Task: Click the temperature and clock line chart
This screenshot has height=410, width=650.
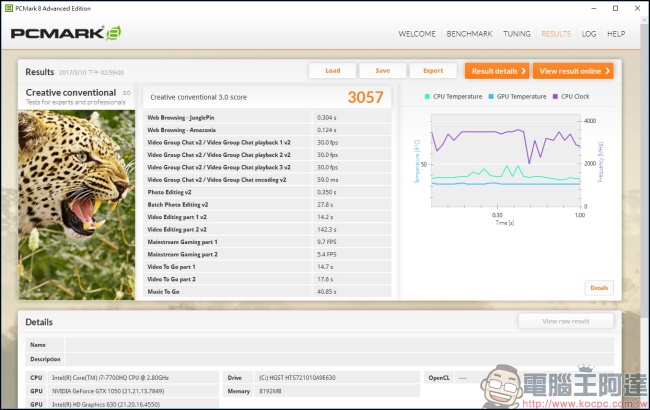Action: (x=506, y=160)
